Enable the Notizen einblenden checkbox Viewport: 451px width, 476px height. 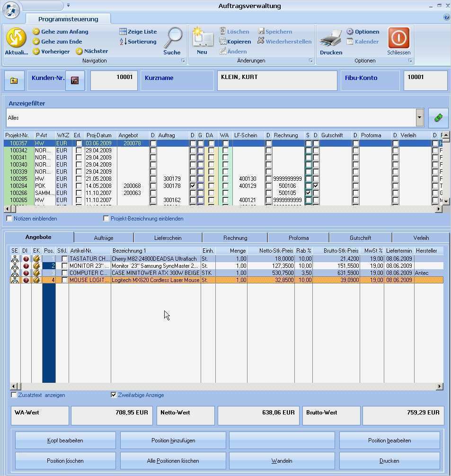(x=9, y=218)
